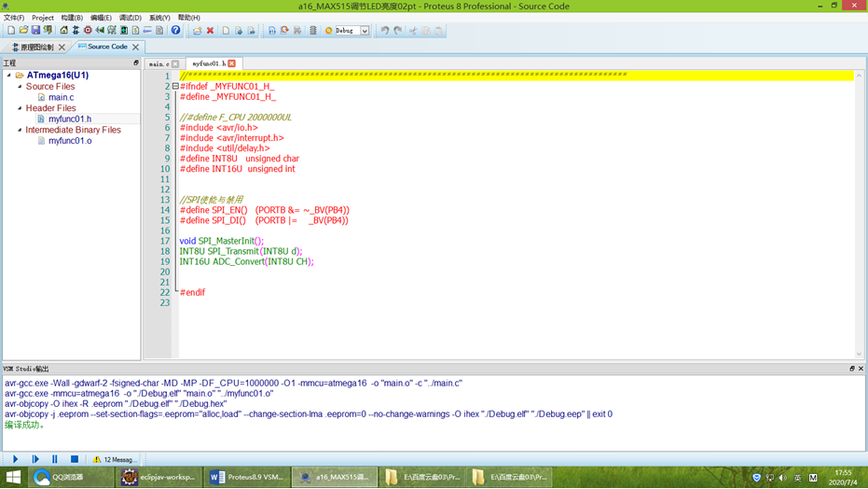Open the 12 Messages warning indicator
868x489 pixels.
tap(115, 460)
